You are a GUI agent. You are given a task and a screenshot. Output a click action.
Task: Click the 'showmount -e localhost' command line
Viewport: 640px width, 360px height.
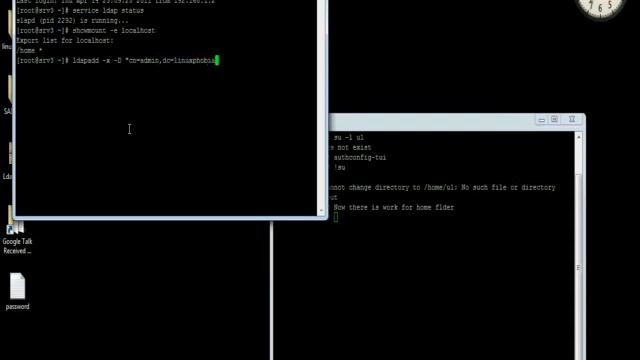pos(86,31)
